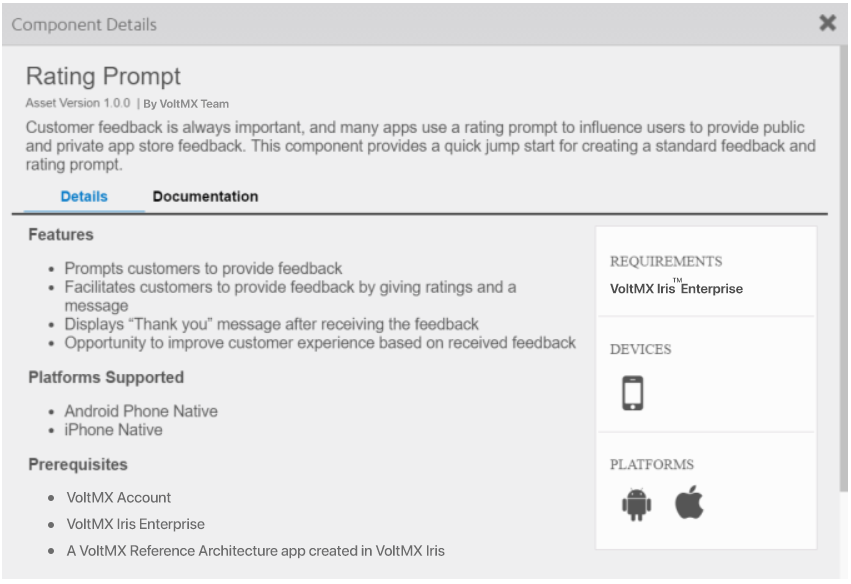
Task: Click the REQUIREMENTS section heading
Action: [x=665, y=262]
